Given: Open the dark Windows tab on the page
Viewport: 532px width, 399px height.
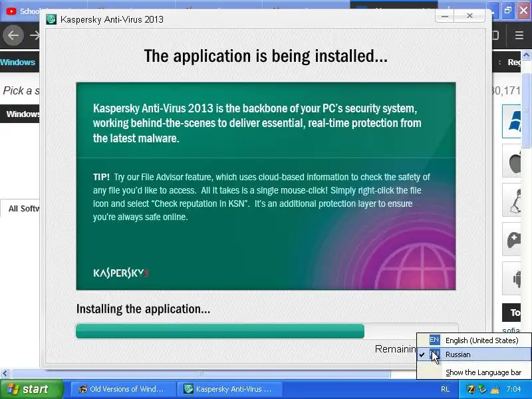Looking at the screenshot, I should pyautogui.click(x=21, y=114).
